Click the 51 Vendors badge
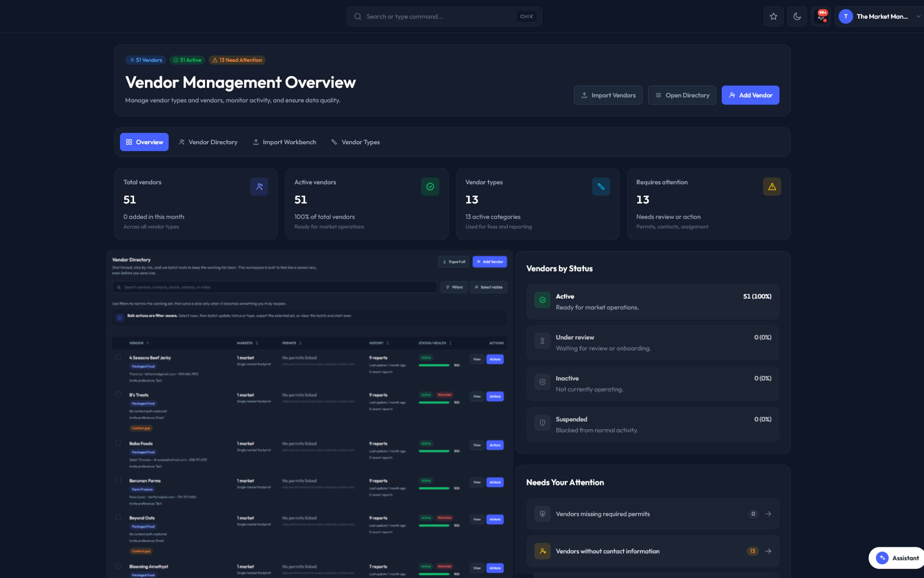This screenshot has height=578, width=924. coord(146,60)
